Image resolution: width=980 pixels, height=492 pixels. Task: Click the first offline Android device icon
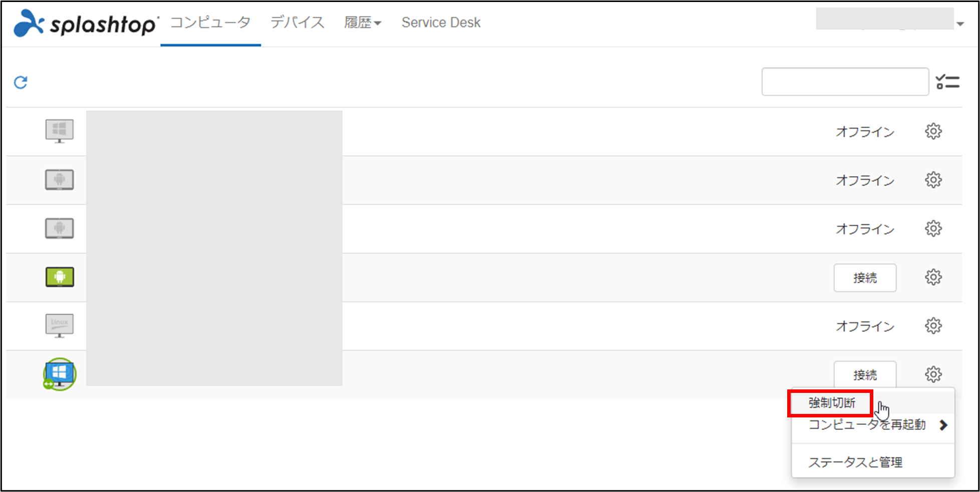point(59,180)
